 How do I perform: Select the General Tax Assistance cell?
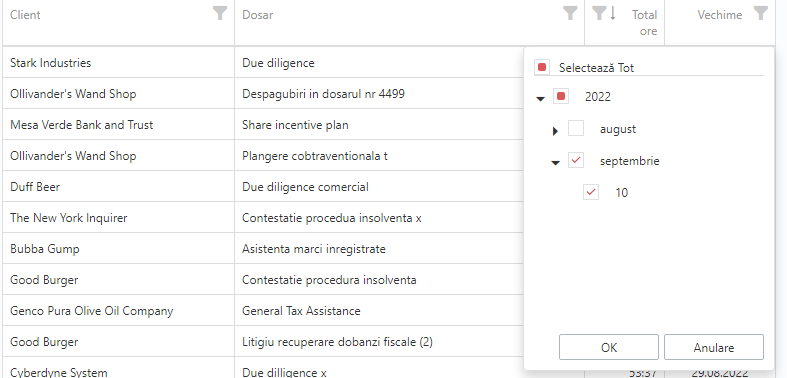301,311
